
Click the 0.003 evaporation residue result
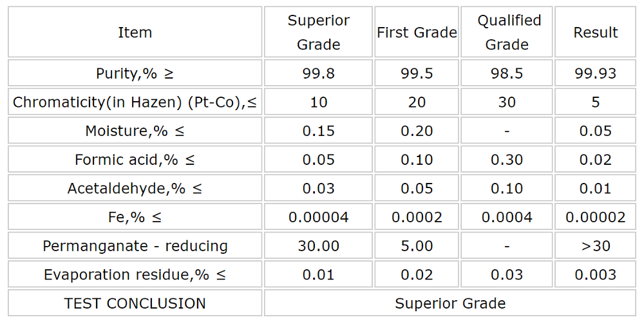click(x=596, y=275)
